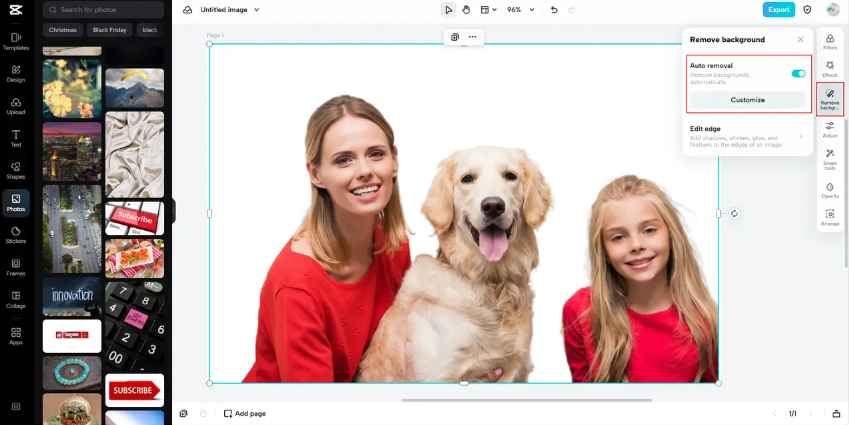Open the Stickers sidebar panel

[16, 235]
